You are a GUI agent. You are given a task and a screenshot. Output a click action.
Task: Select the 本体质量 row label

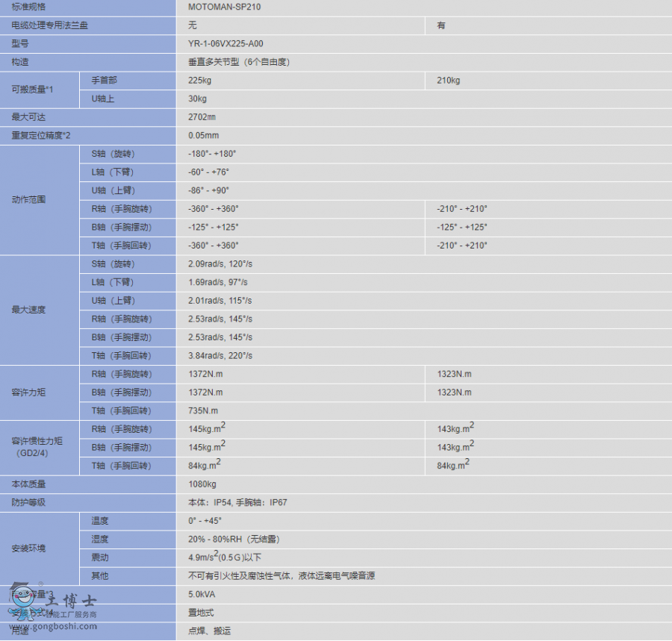click(x=28, y=484)
